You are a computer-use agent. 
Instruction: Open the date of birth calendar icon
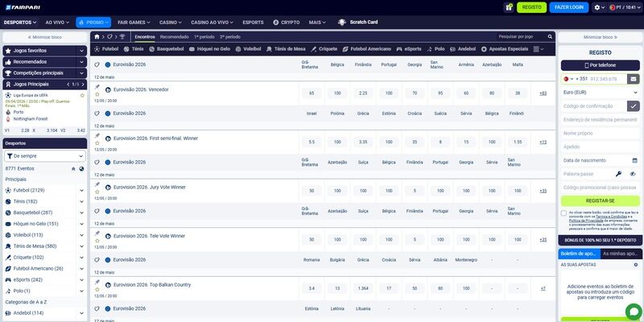(x=634, y=160)
